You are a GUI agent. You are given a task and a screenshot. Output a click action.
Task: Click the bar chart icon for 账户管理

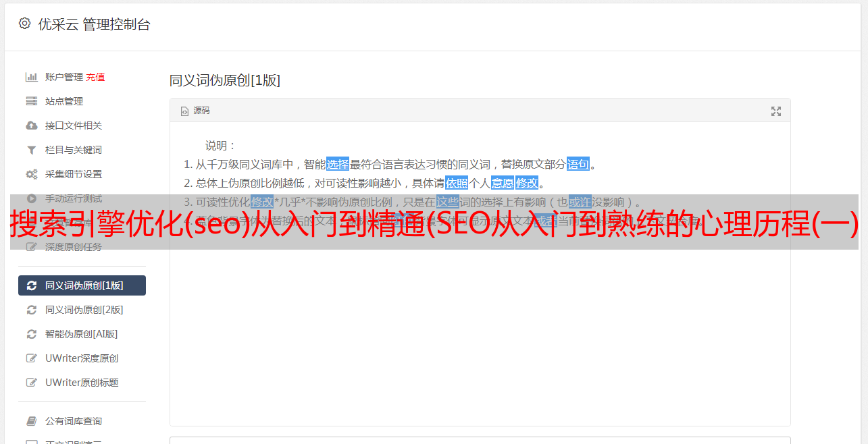[x=31, y=77]
